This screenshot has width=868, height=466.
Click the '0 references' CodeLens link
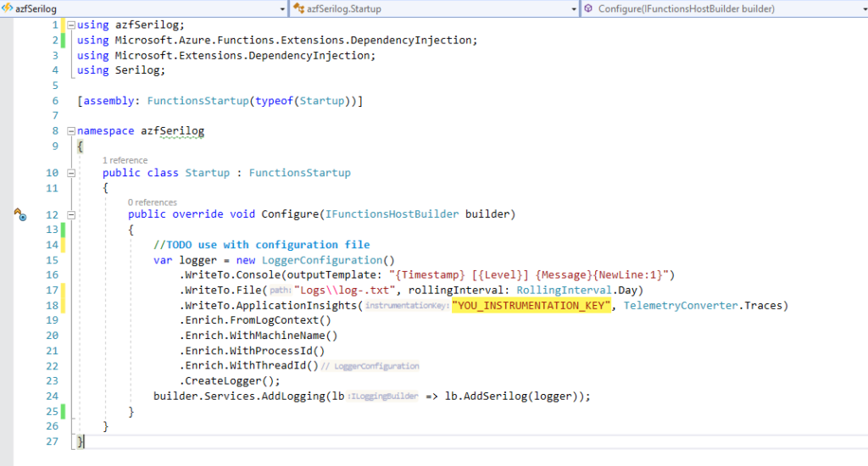(x=153, y=202)
